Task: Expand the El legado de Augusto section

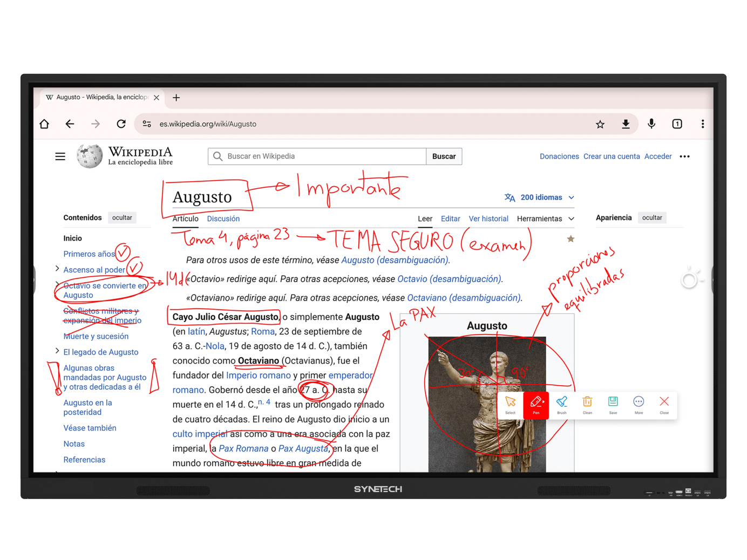Action: pyautogui.click(x=57, y=351)
